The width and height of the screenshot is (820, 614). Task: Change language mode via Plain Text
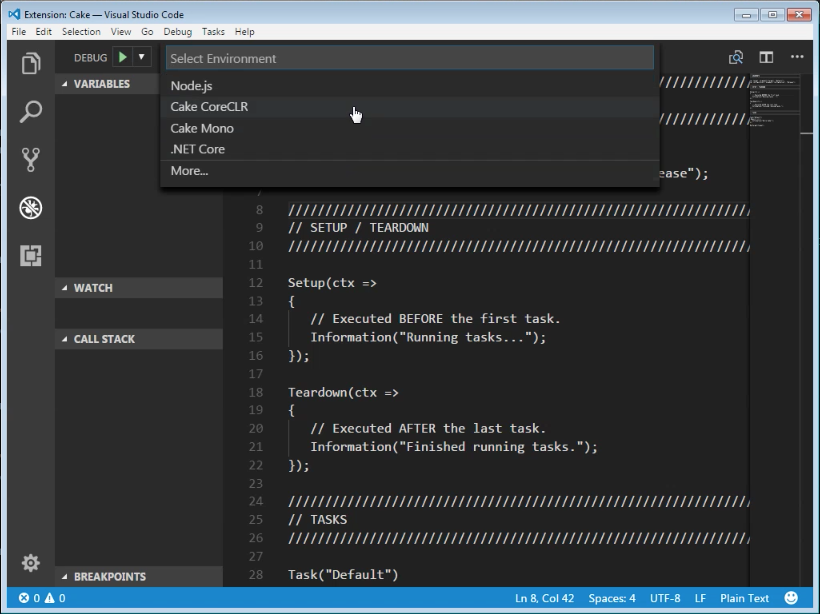(x=744, y=598)
